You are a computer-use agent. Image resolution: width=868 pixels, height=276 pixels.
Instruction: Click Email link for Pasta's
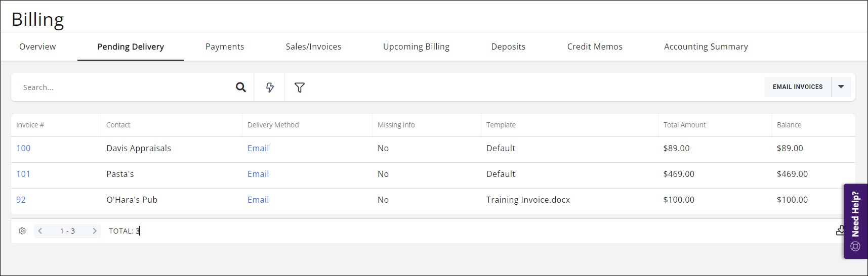(x=258, y=174)
